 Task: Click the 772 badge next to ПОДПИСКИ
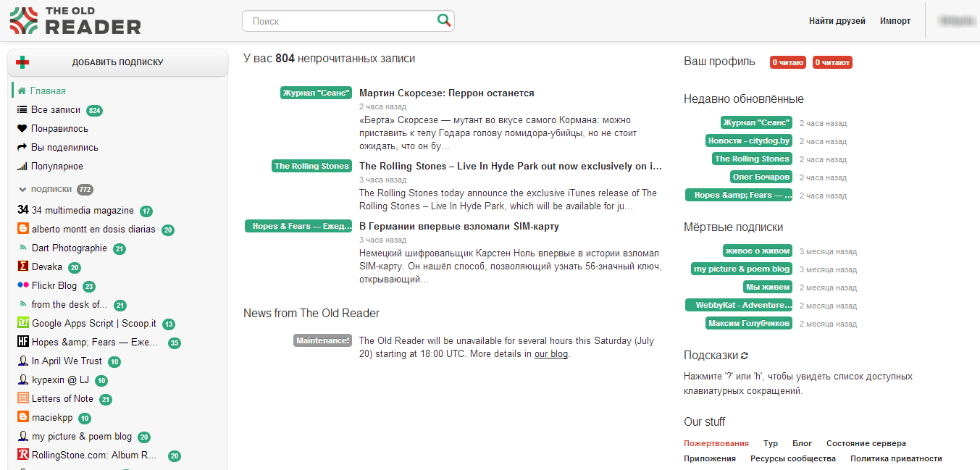85,190
